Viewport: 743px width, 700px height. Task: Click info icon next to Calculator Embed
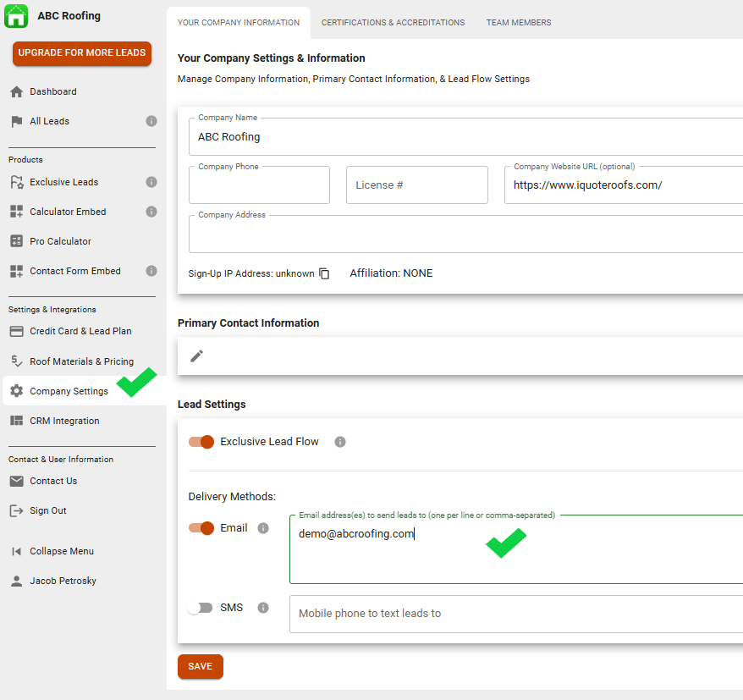click(x=151, y=212)
